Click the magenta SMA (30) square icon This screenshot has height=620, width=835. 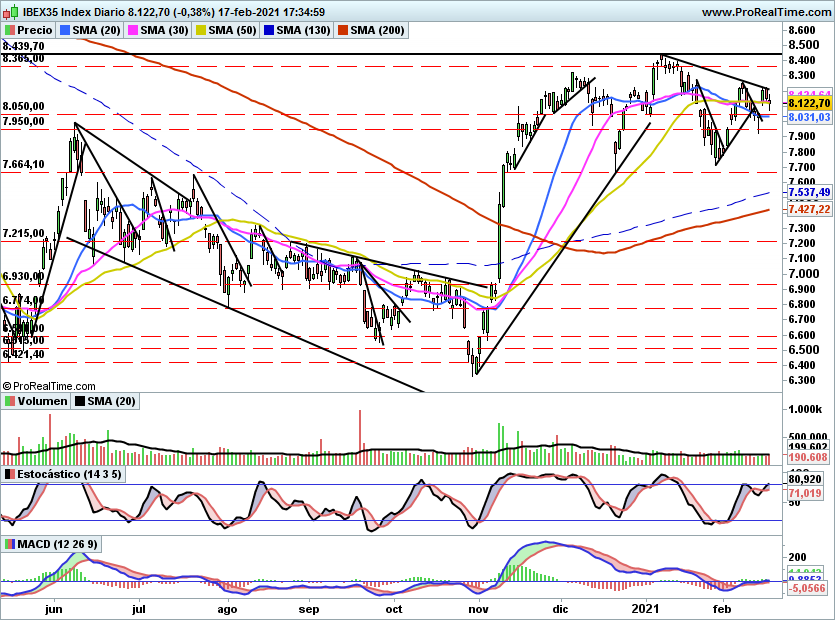(133, 30)
